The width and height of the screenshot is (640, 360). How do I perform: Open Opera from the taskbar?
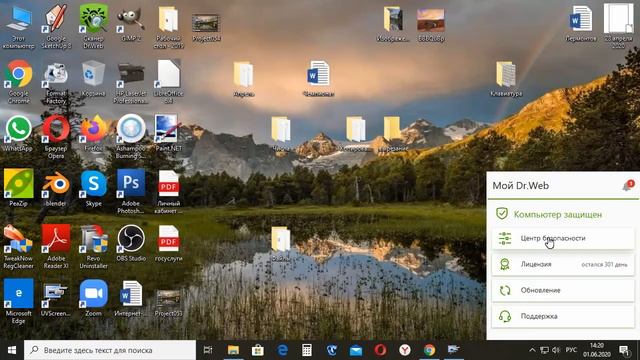point(380,350)
